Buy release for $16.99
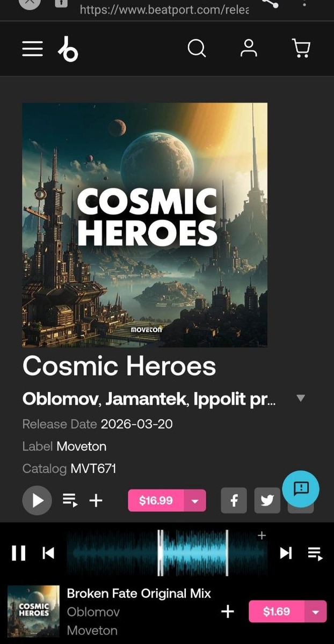 pyautogui.click(x=156, y=501)
